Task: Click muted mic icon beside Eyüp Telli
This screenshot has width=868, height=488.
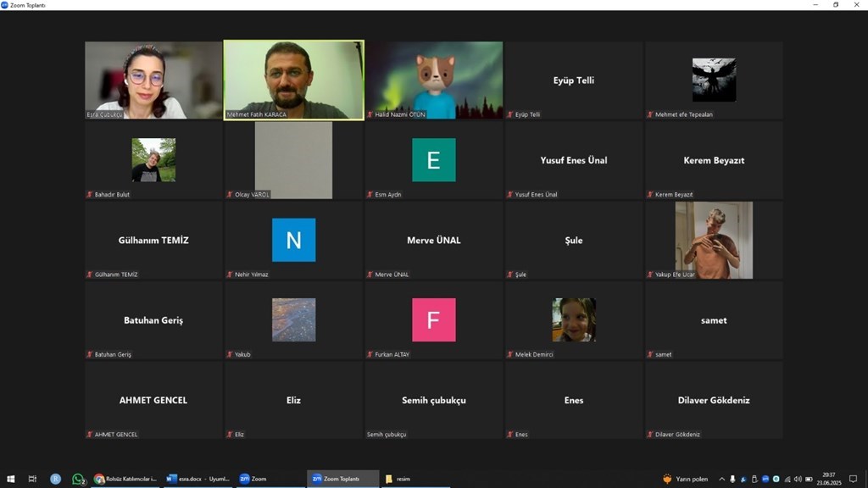Action: [x=509, y=114]
